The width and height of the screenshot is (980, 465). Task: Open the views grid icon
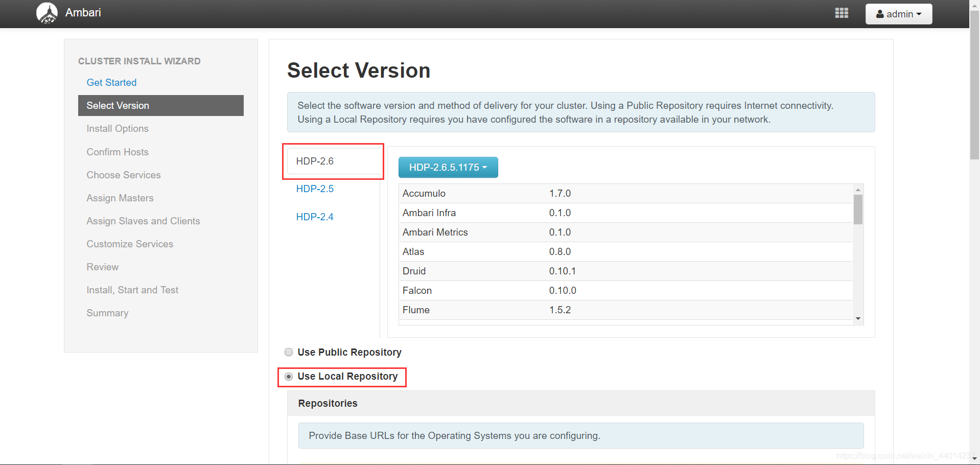pyautogui.click(x=842, y=13)
